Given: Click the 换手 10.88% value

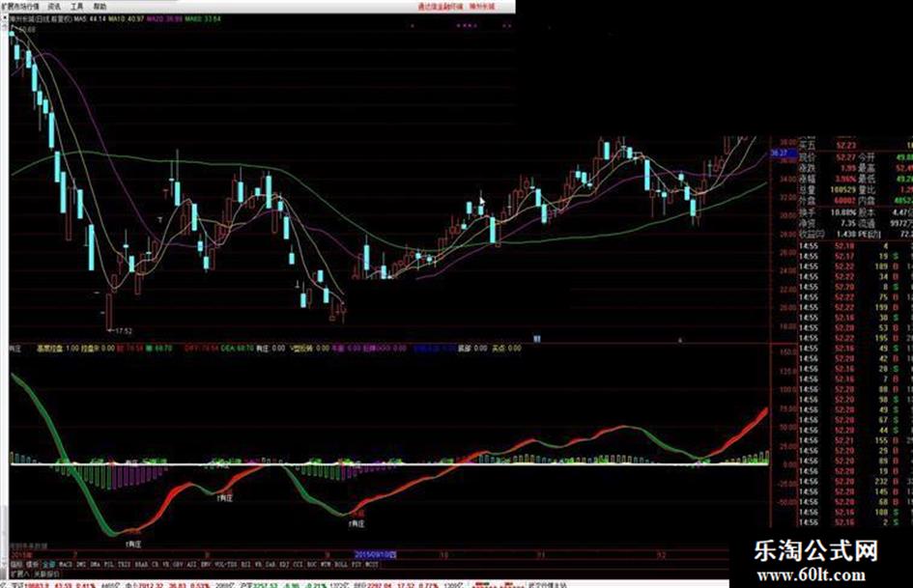Looking at the screenshot, I should coord(843,212).
